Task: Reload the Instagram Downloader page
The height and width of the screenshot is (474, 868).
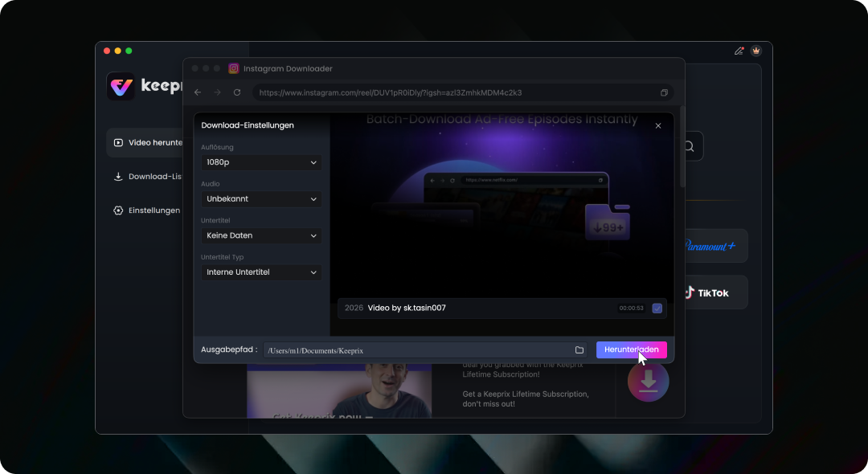Action: click(x=237, y=92)
